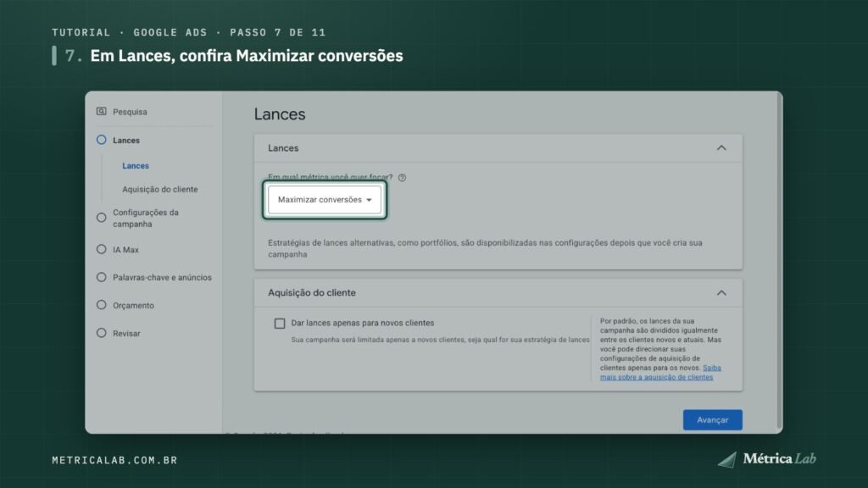Enable Dar lances apenas para novos clientes

tap(280, 323)
